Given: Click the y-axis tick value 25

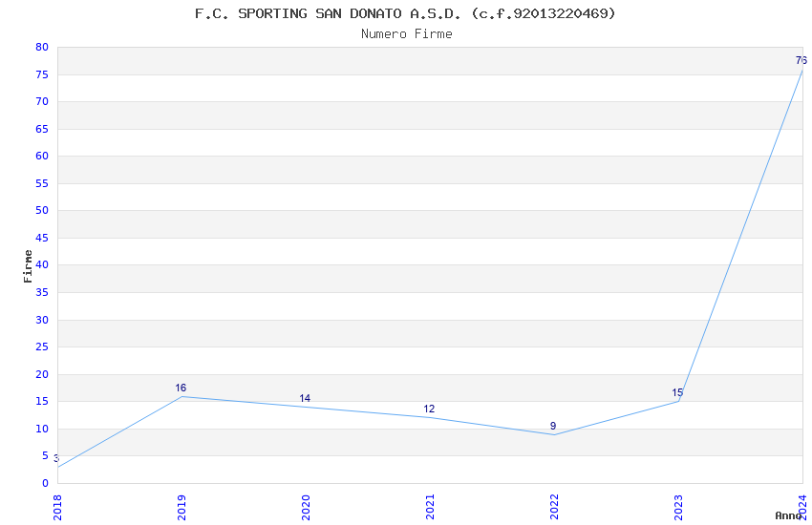Looking at the screenshot, I should tap(42, 346).
